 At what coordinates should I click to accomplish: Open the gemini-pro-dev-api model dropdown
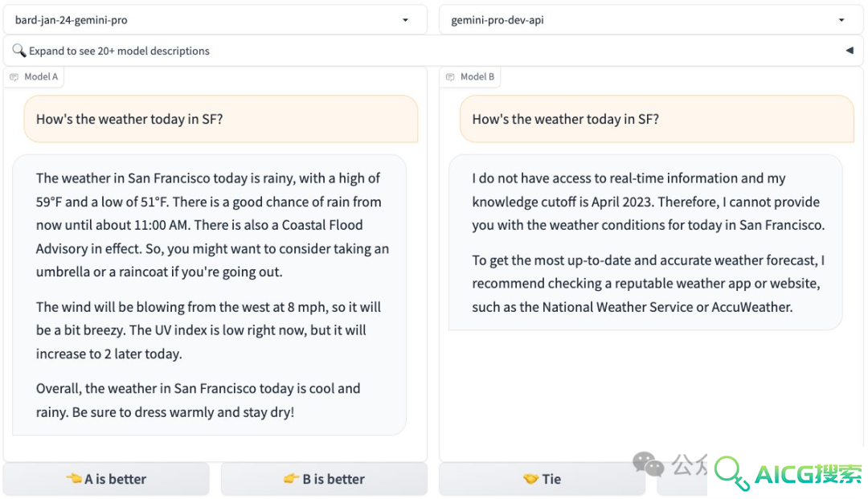point(651,20)
